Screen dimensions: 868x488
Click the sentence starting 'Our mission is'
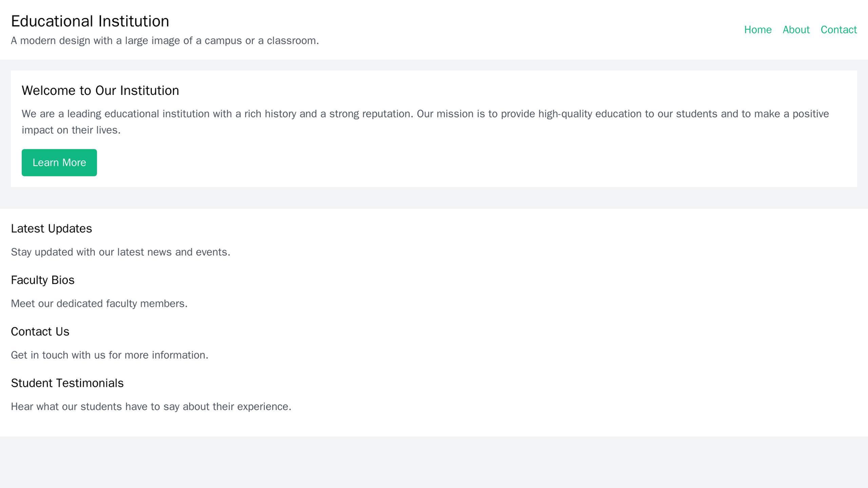601,114
